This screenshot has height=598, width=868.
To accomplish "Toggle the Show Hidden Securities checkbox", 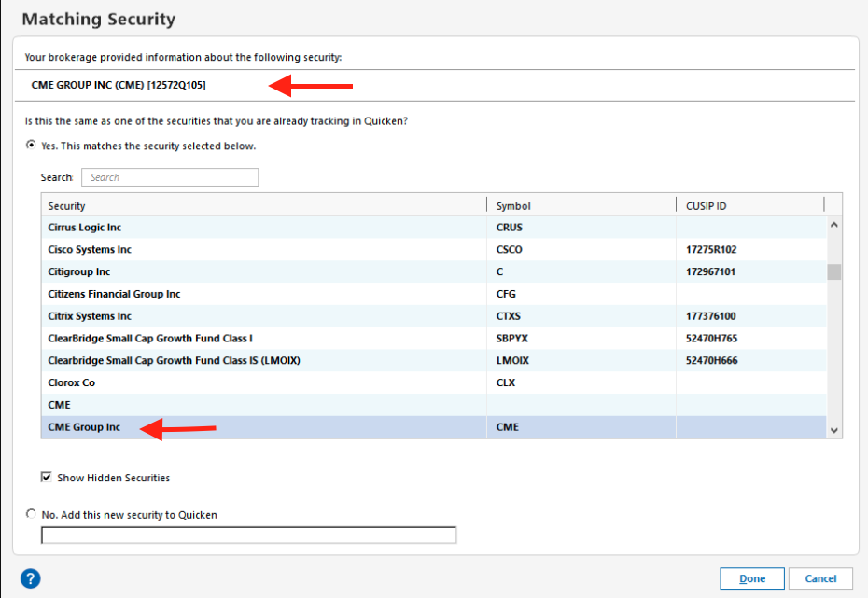I will click(46, 477).
